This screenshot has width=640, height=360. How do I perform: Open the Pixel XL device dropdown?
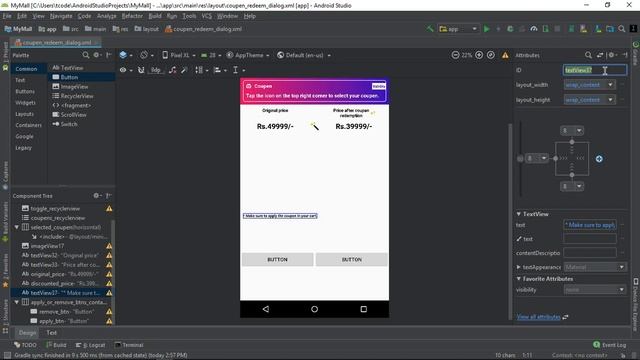[179, 55]
